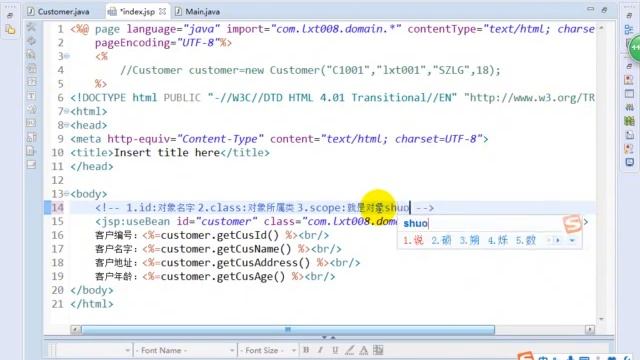
Task: Click 'customer.getCusId()' on line 16
Action: point(220,235)
